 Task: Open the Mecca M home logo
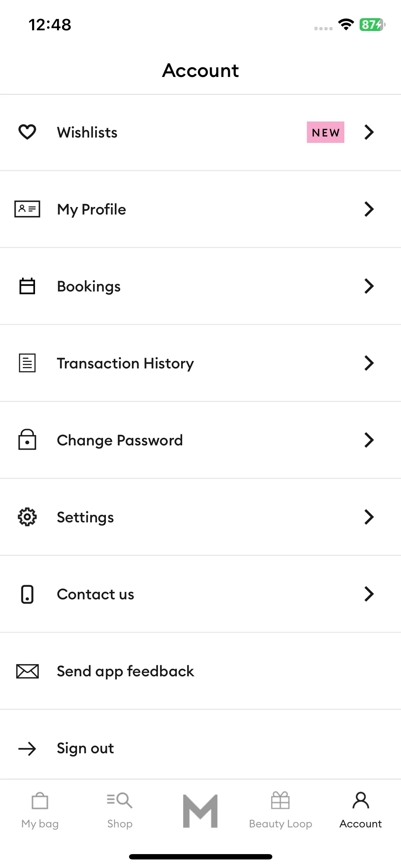(x=200, y=811)
